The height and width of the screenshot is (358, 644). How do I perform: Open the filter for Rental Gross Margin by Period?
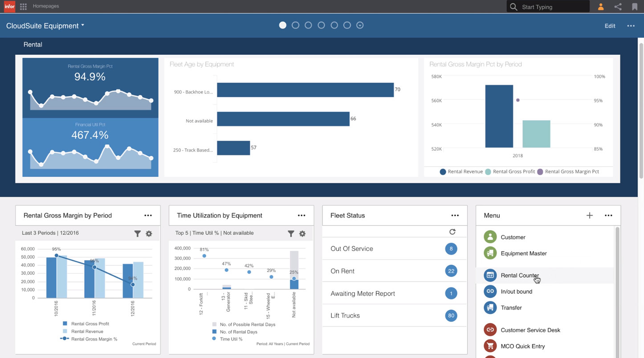click(x=138, y=233)
